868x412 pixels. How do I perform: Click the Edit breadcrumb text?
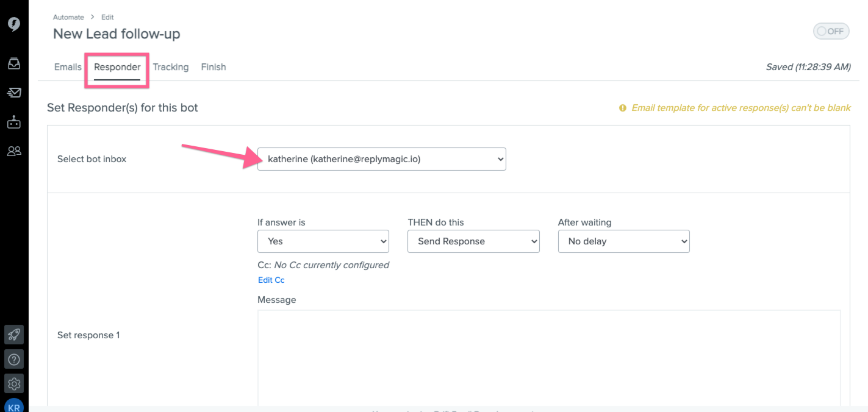click(x=107, y=17)
